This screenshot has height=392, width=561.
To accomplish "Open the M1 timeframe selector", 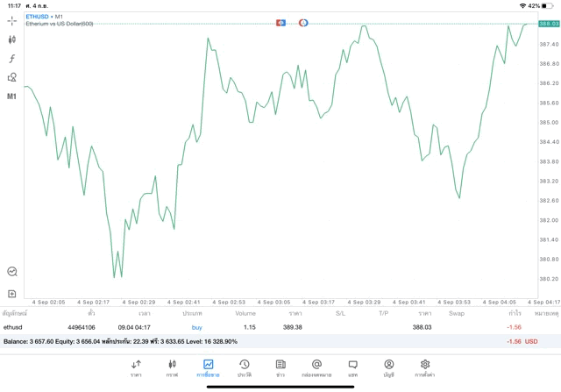I will coord(12,96).
